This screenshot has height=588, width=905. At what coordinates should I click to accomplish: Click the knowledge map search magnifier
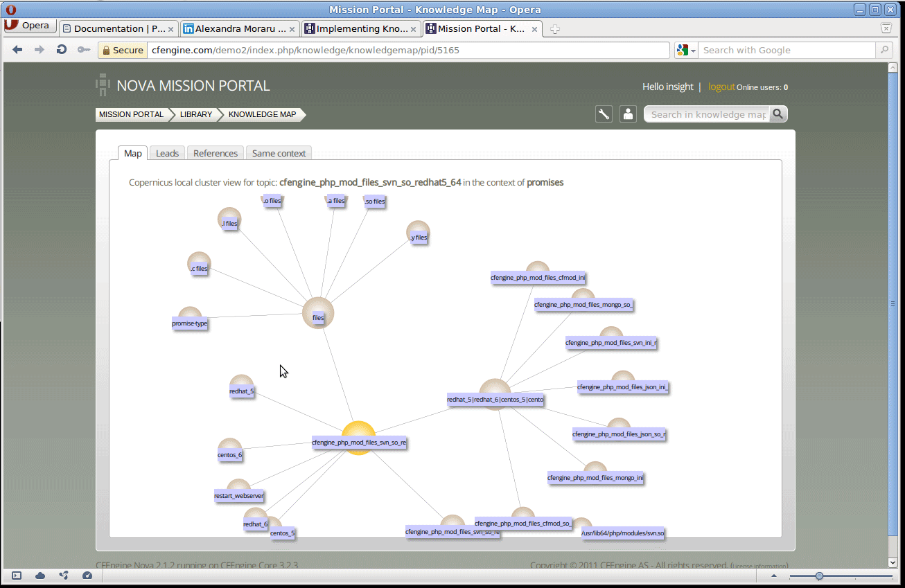779,114
